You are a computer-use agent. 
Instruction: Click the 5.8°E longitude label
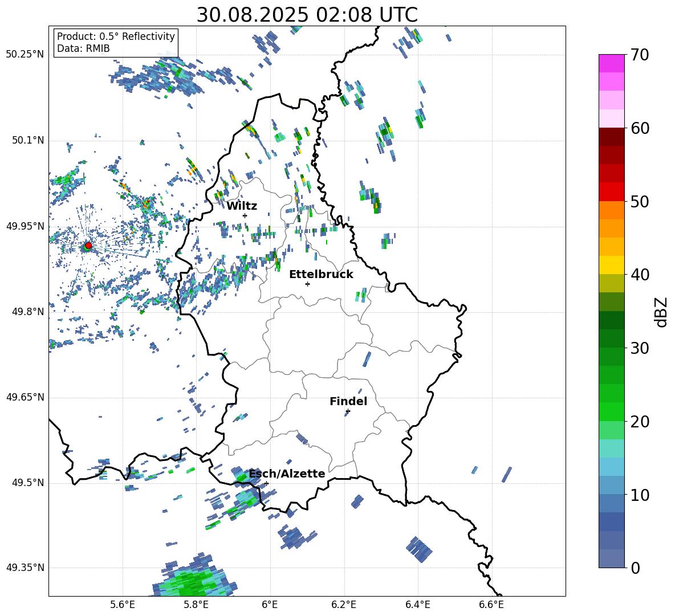point(196,605)
